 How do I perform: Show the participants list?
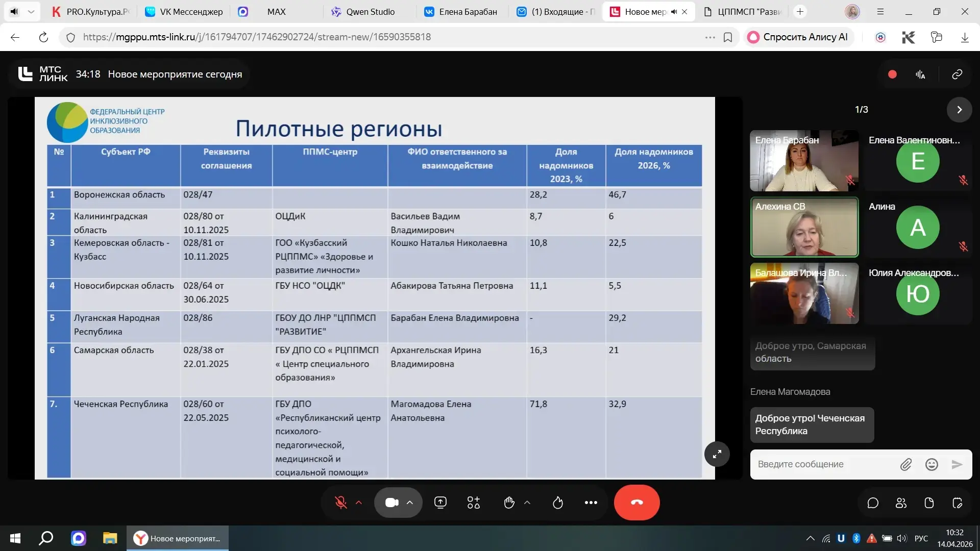point(901,503)
